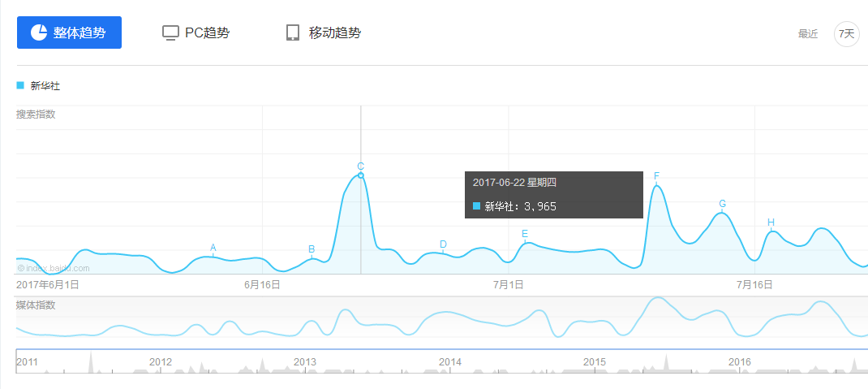Open the 移动趋势 tab
This screenshot has height=389, width=868.
324,32
